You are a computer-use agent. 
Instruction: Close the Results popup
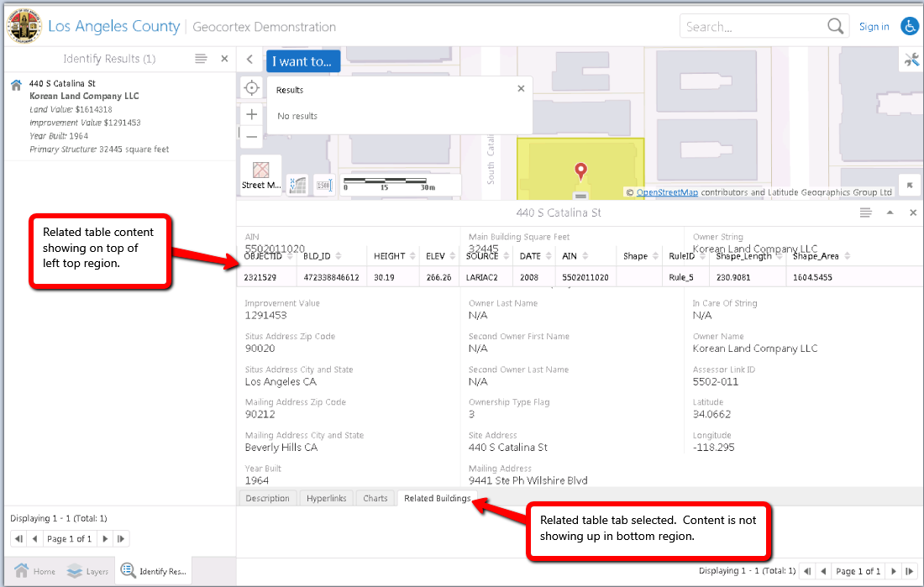521,88
